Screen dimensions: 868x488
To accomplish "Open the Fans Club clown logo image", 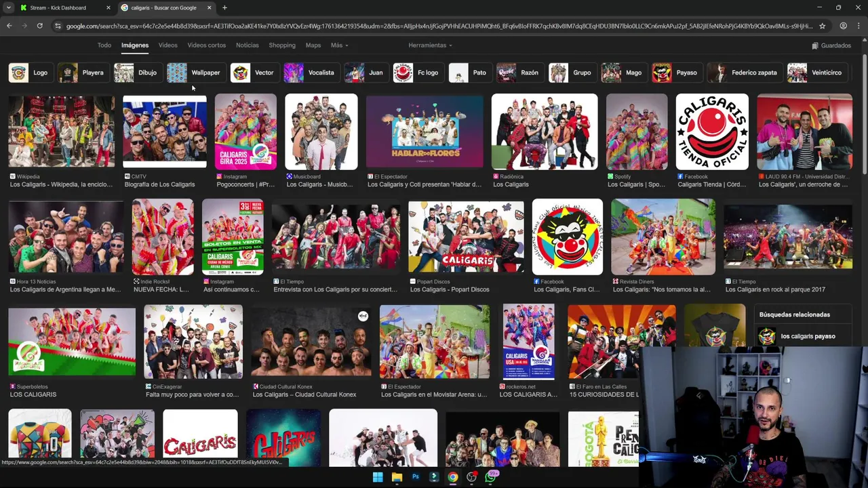I will click(x=568, y=237).
